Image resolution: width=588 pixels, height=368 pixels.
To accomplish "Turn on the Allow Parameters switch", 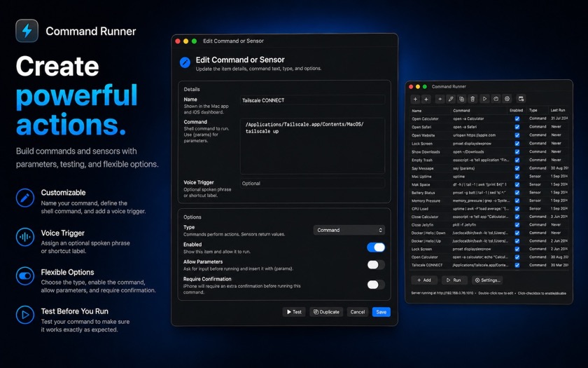I will pos(376,265).
